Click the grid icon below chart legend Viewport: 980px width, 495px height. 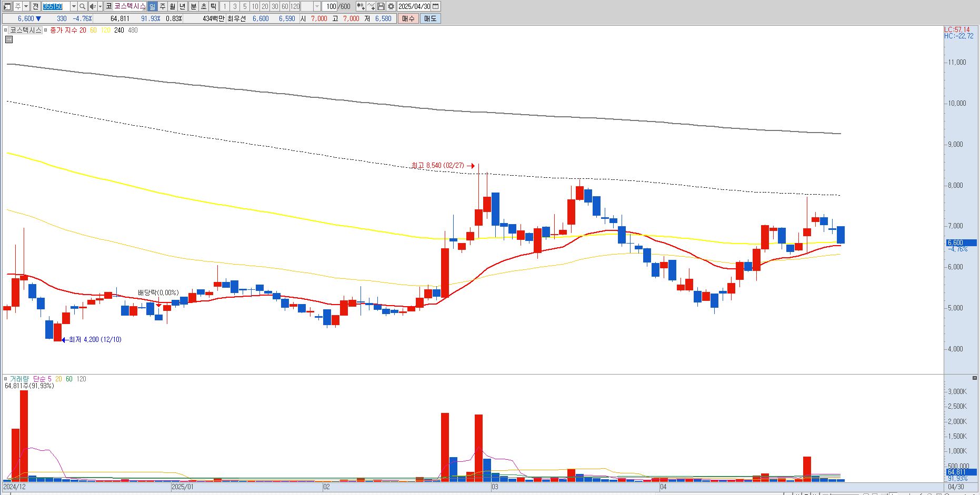pos(9,39)
